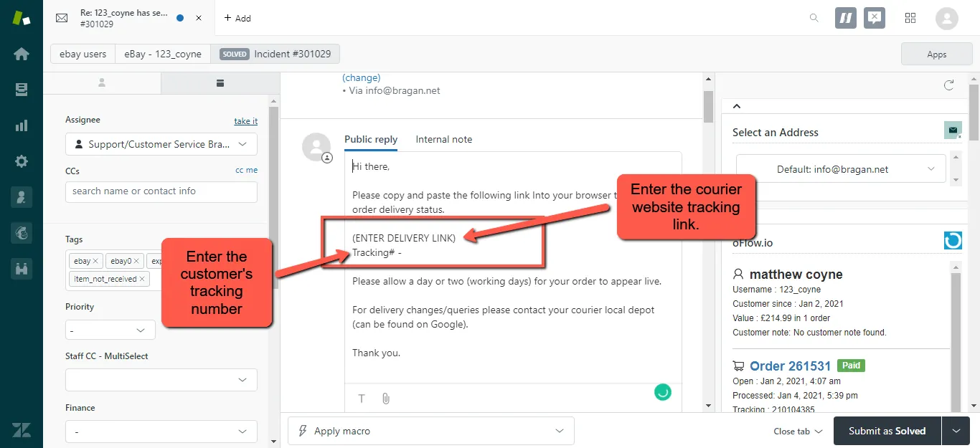The height and width of the screenshot is (448, 980).
Task: Click the email envelope icon beside Select an Address
Action: pyautogui.click(x=953, y=130)
